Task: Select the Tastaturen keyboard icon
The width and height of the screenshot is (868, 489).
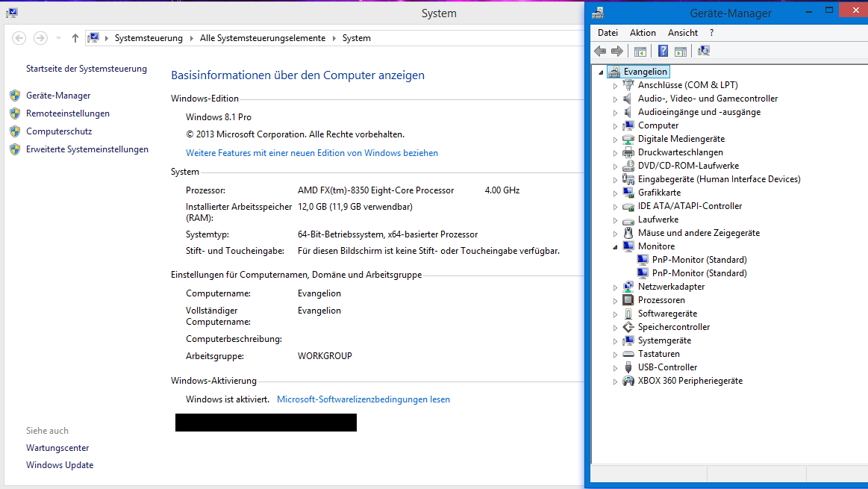Action: coord(628,354)
